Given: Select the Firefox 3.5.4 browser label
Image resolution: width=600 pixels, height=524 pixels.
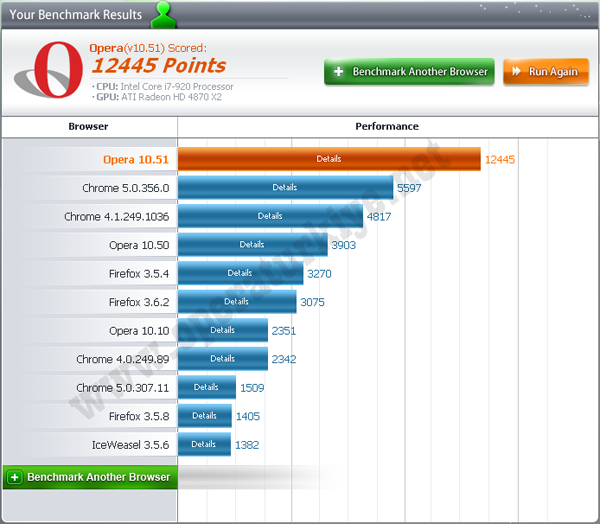Looking at the screenshot, I should [139, 274].
